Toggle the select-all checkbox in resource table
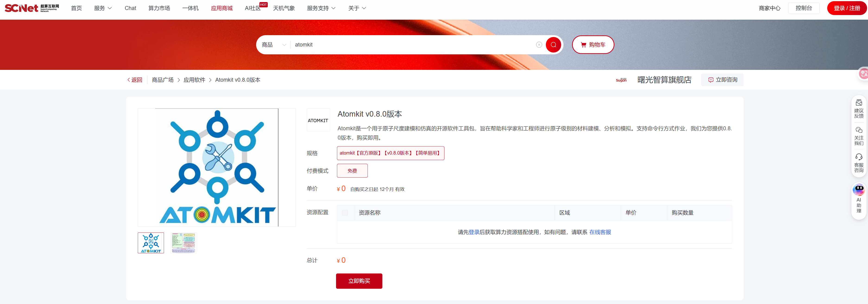 (345, 213)
